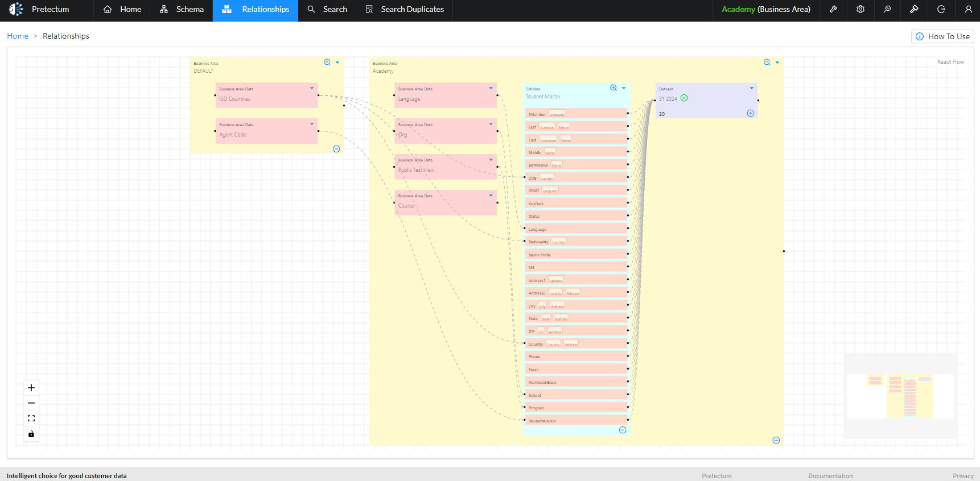Select the School field row
The width and height of the screenshot is (980, 481).
tap(576, 395)
